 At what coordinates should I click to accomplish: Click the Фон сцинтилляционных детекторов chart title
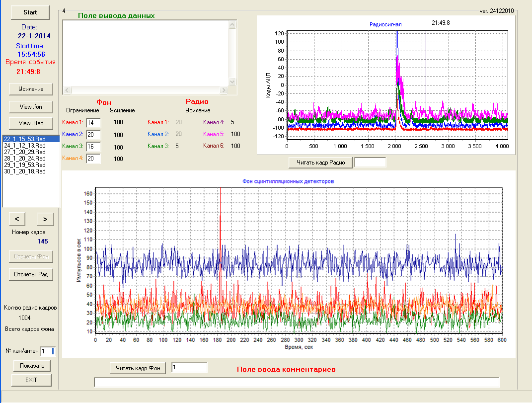(288, 181)
